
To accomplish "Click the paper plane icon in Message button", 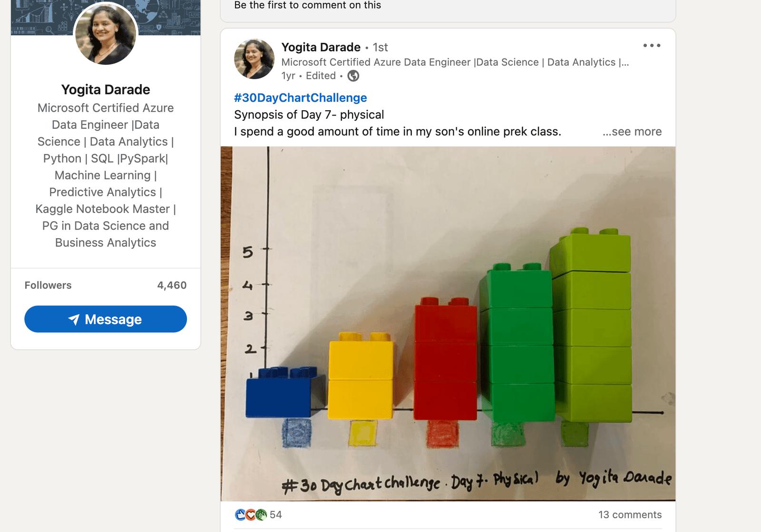I will tap(74, 319).
